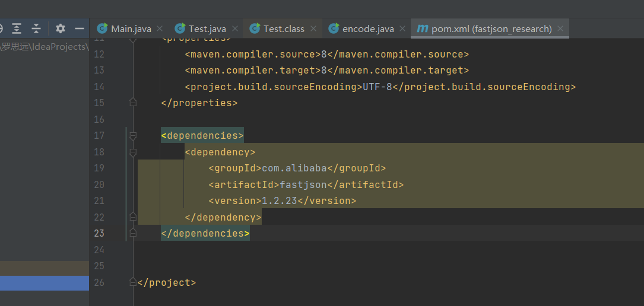644x306 pixels.
Task: Open project panel settings gear
Action: (x=61, y=28)
